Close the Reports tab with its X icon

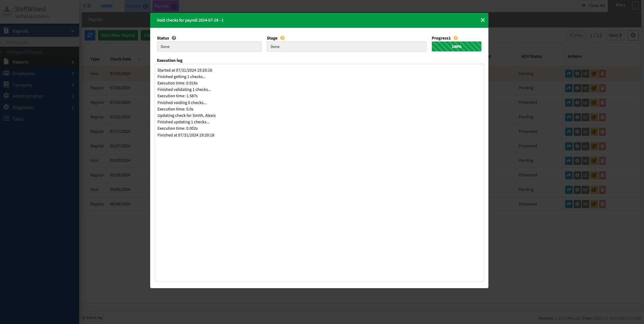click(x=146, y=6)
